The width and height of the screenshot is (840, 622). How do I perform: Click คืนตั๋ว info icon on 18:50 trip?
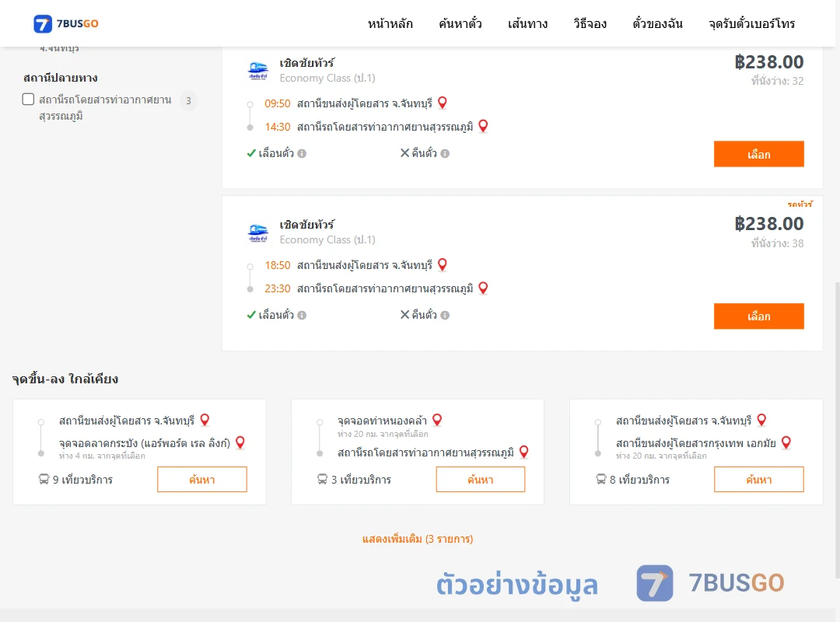click(x=445, y=316)
